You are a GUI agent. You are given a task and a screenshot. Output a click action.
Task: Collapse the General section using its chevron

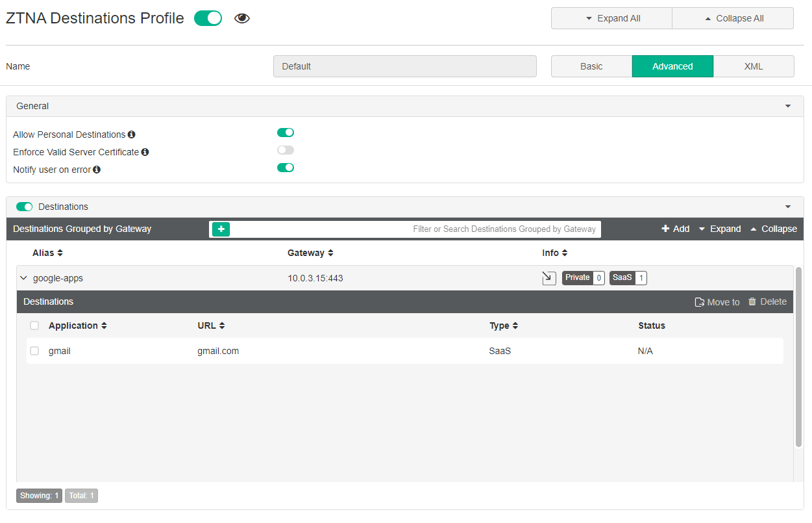pyautogui.click(x=787, y=106)
